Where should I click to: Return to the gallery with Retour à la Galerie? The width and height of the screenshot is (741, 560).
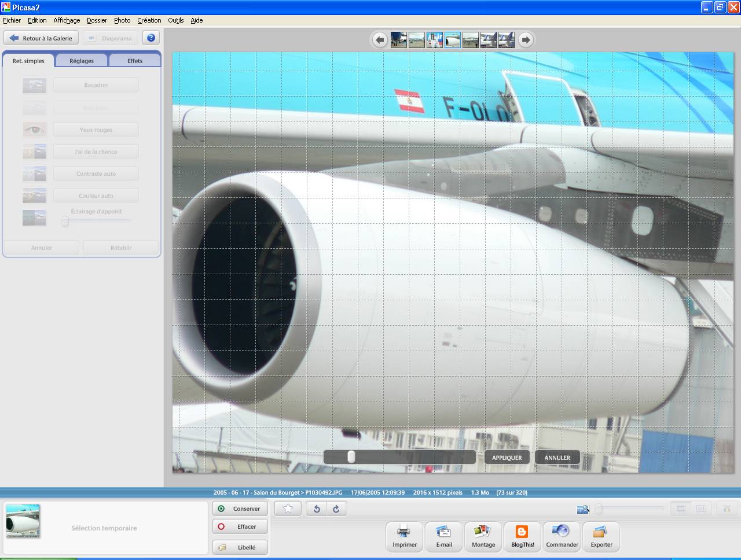(42, 38)
